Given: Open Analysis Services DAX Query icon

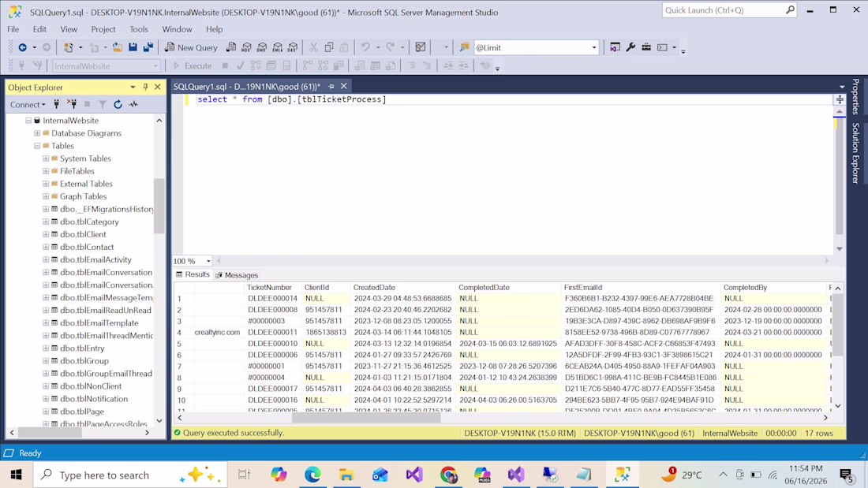Looking at the screenshot, I should (293, 47).
